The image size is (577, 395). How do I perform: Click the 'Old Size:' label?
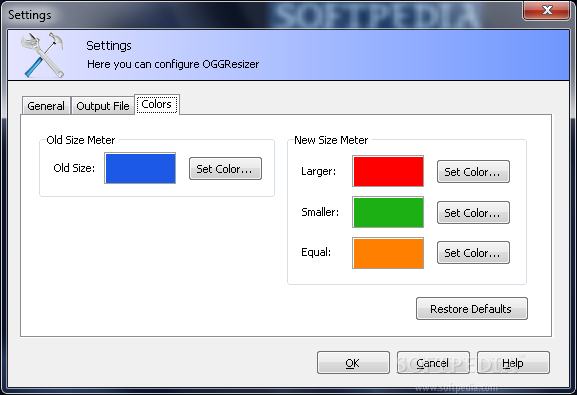point(74,168)
